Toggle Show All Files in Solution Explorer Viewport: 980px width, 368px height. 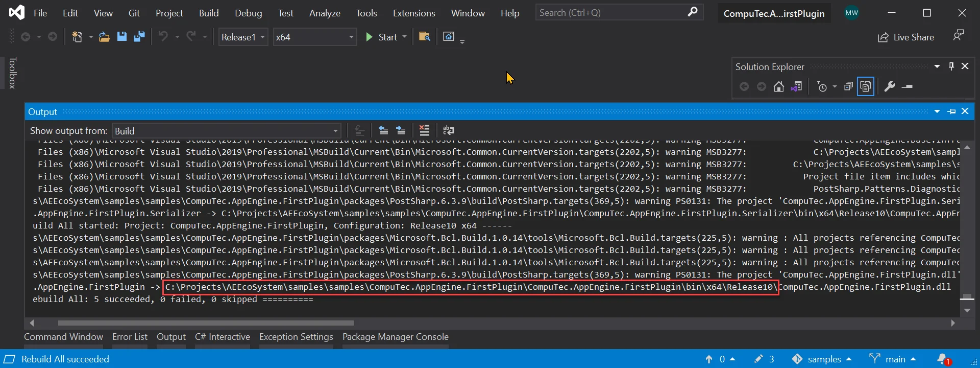pyautogui.click(x=866, y=87)
